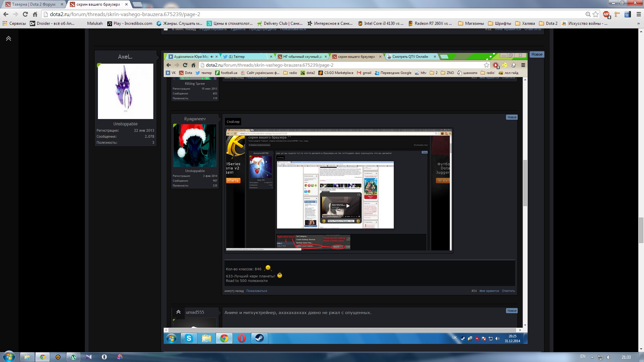The width and height of the screenshot is (644, 362).
Task: Click the scroll-to-top double chevron icon
Action: point(8,39)
